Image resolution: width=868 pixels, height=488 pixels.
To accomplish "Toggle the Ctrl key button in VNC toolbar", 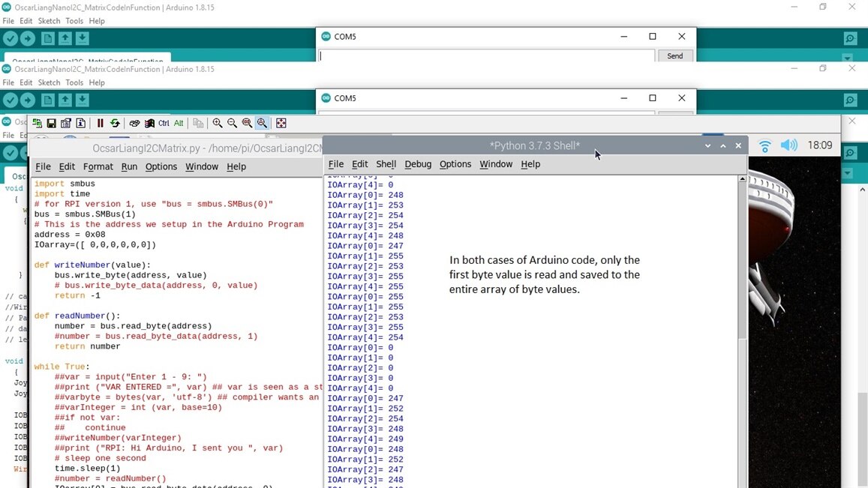I will point(164,123).
